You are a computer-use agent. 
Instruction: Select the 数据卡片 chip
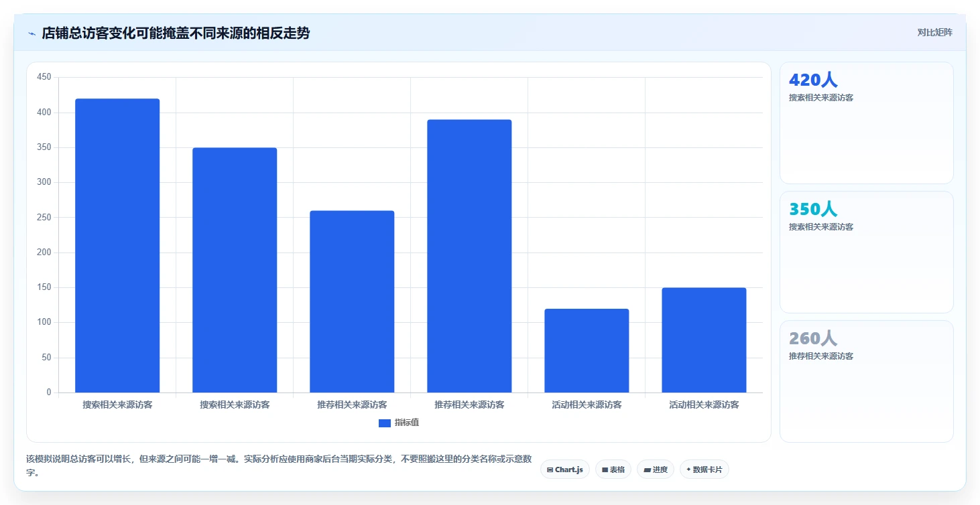click(x=704, y=470)
